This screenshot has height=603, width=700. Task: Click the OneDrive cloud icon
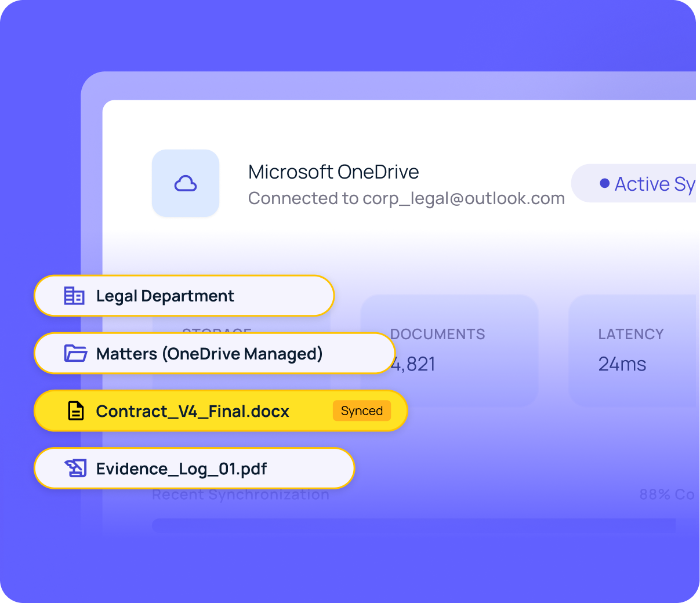[x=186, y=184]
